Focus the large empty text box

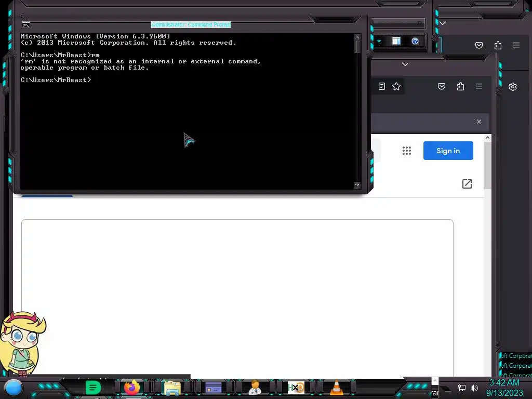tap(237, 298)
